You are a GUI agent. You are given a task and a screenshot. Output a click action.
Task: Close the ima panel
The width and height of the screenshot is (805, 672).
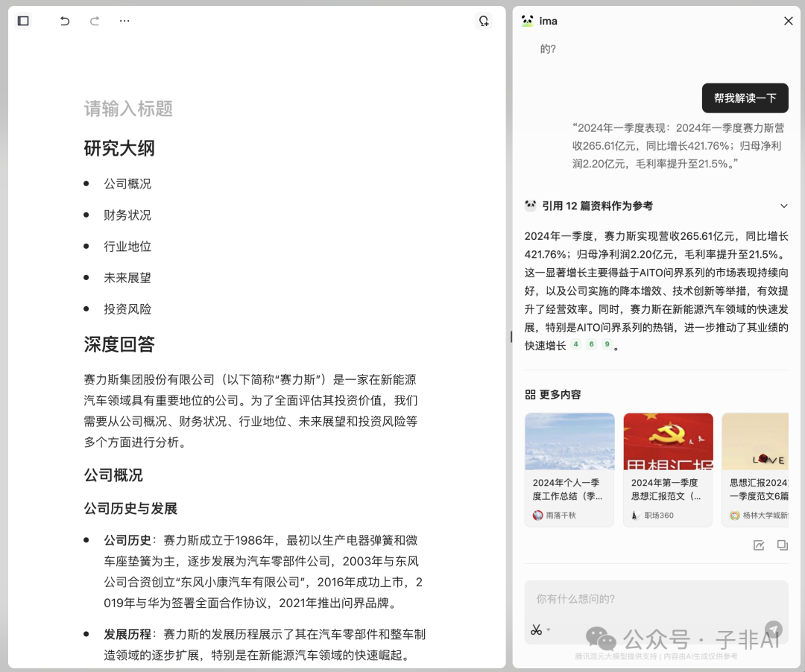788,21
